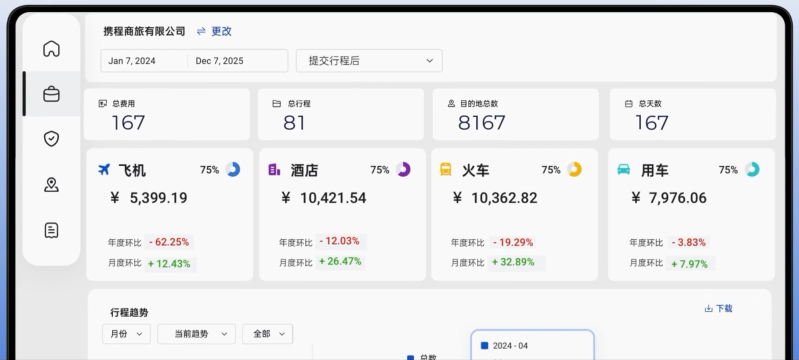Click the 用车 card title
Screen dimensions: 799x360
pos(654,170)
